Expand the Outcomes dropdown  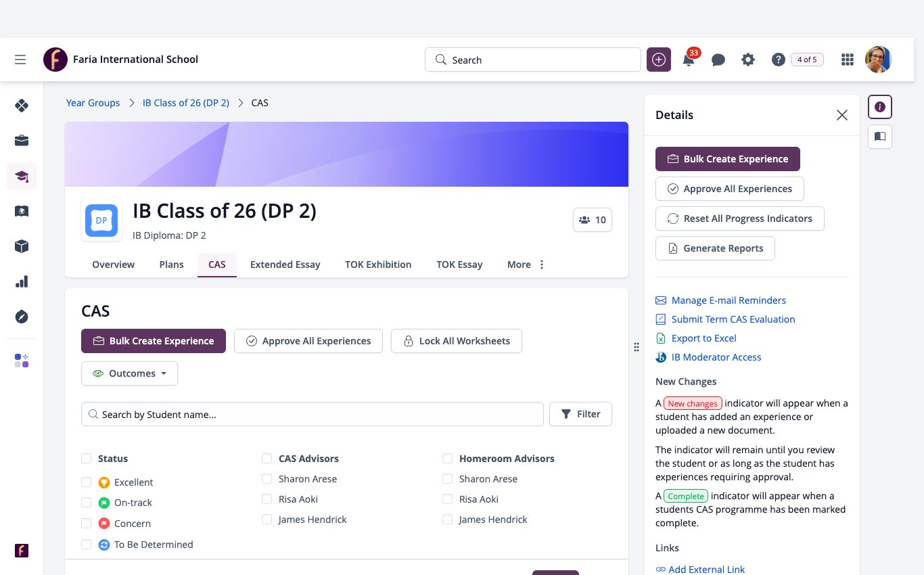pos(129,373)
